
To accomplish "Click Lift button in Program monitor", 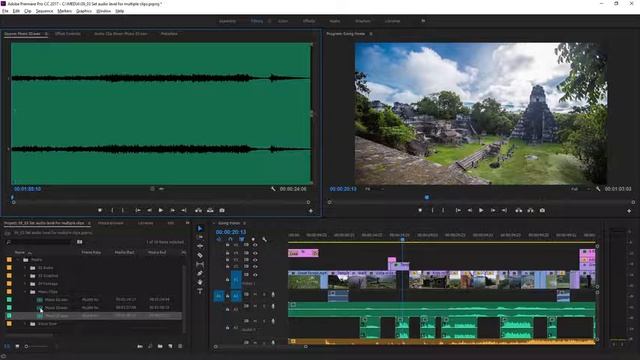I will tap(518, 211).
